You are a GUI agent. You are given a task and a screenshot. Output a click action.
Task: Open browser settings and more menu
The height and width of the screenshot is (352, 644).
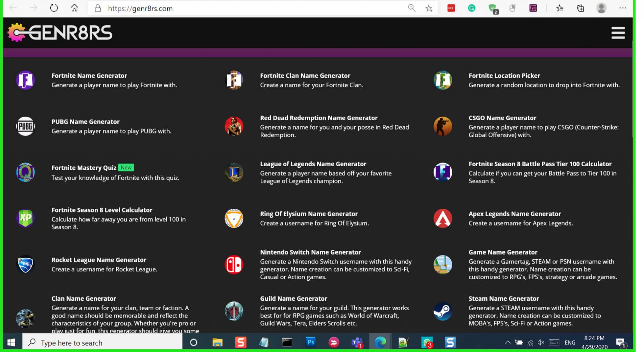pyautogui.click(x=623, y=8)
